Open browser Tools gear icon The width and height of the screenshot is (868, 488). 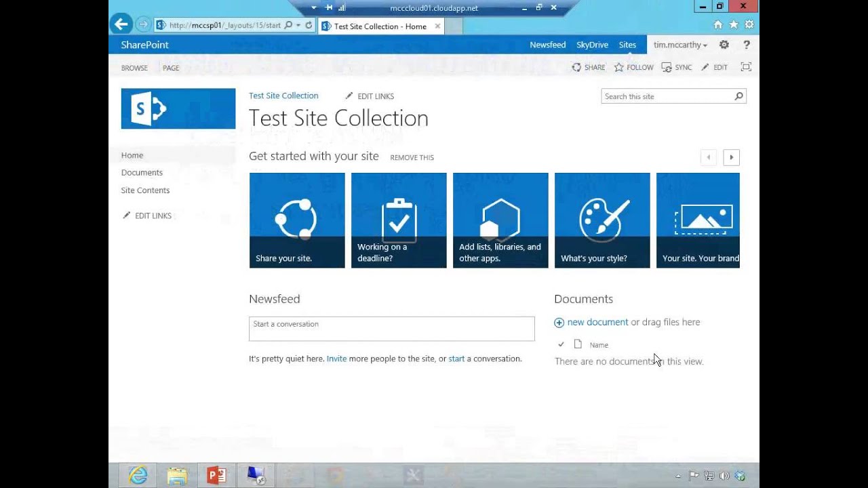pos(749,24)
